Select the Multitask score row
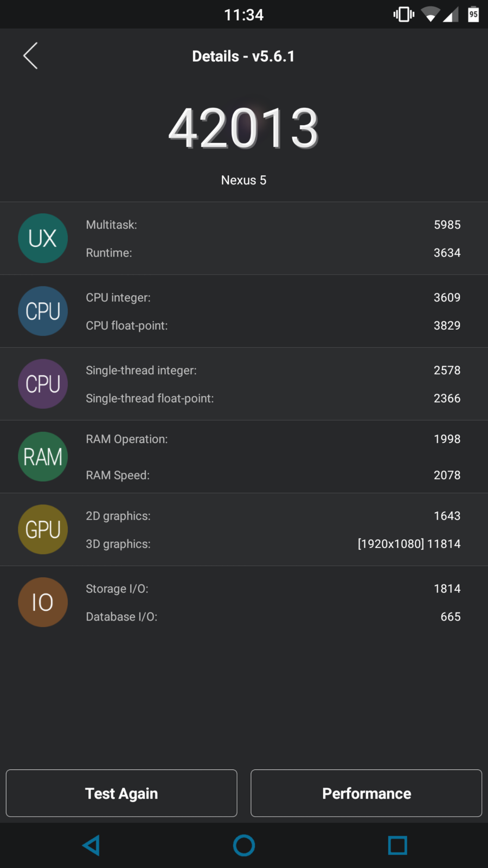The image size is (488, 868). pyautogui.click(x=273, y=225)
